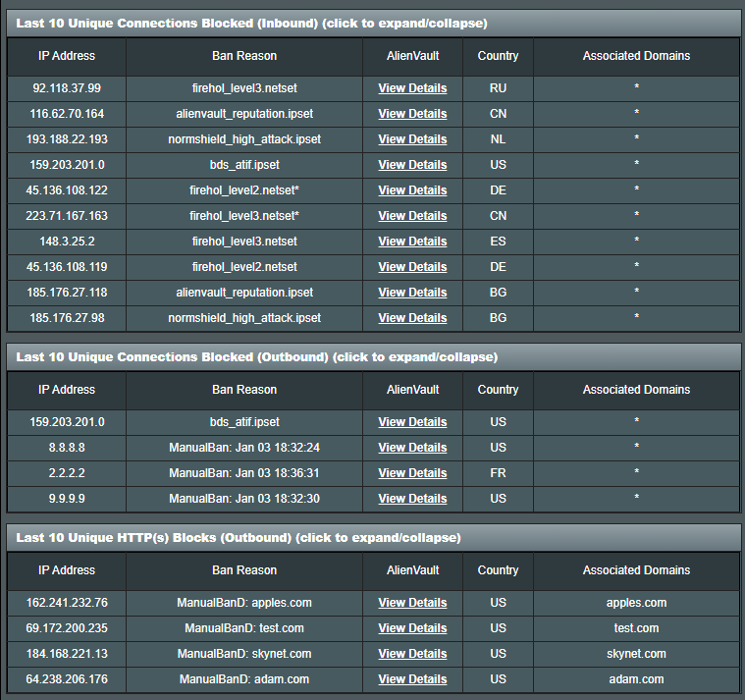The height and width of the screenshot is (700, 745).
Task: Click ban reason ManualBanD: adam.com
Action: 244,679
